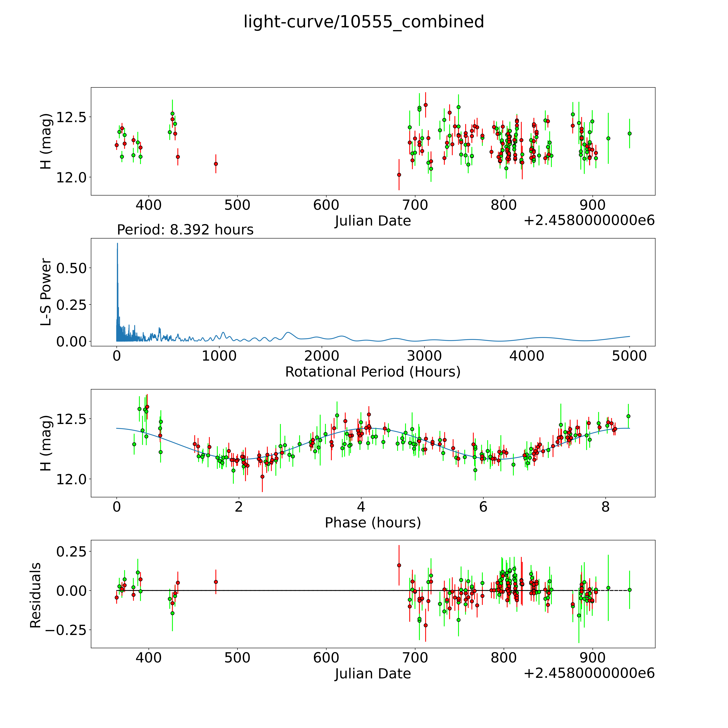
Task: Click the rightmost green point in top plot
Action: coord(629,133)
